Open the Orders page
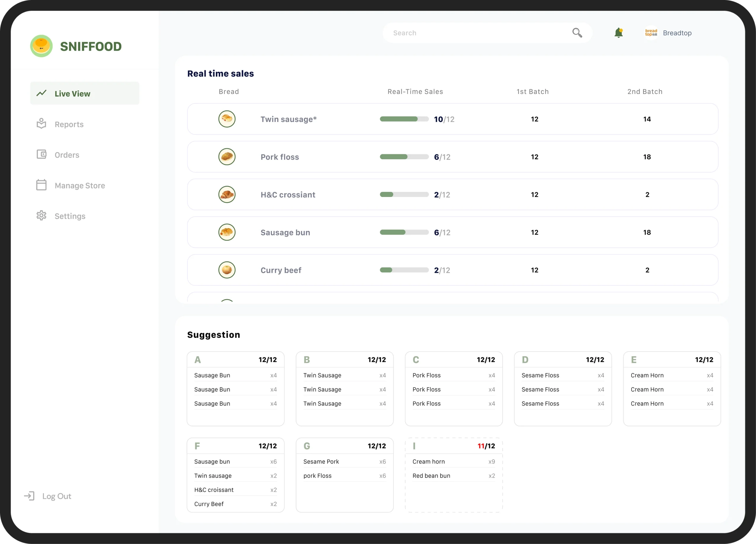Screen dimensions: 756x544 click(x=67, y=155)
